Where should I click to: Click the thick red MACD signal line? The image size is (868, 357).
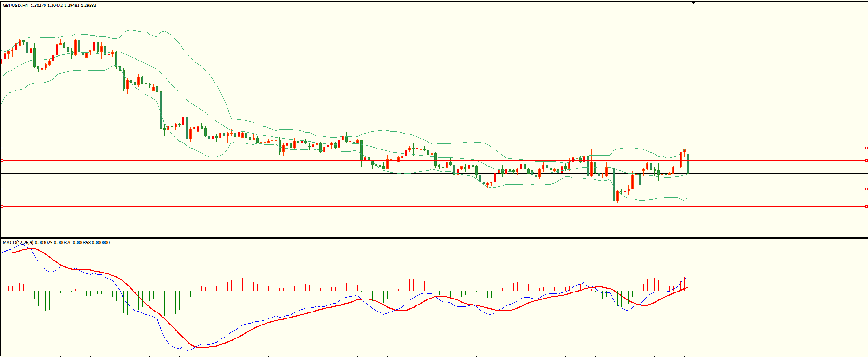[343, 303]
